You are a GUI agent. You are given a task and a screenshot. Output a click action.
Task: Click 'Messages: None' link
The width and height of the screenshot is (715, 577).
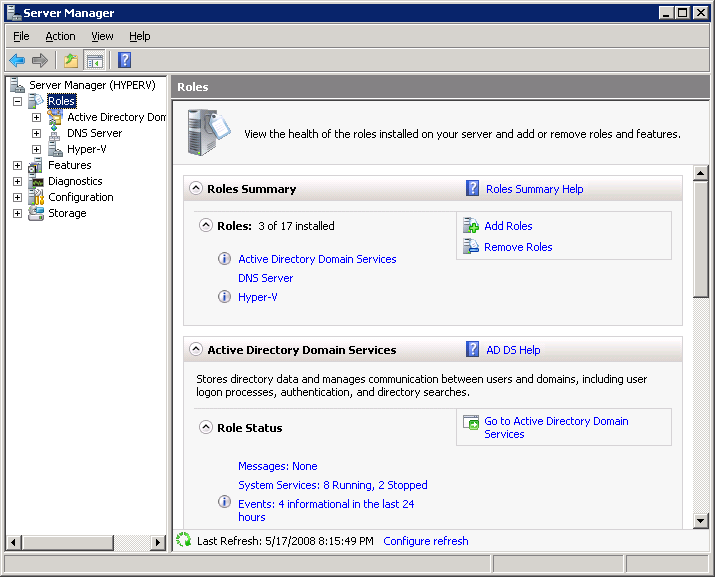coord(278,466)
